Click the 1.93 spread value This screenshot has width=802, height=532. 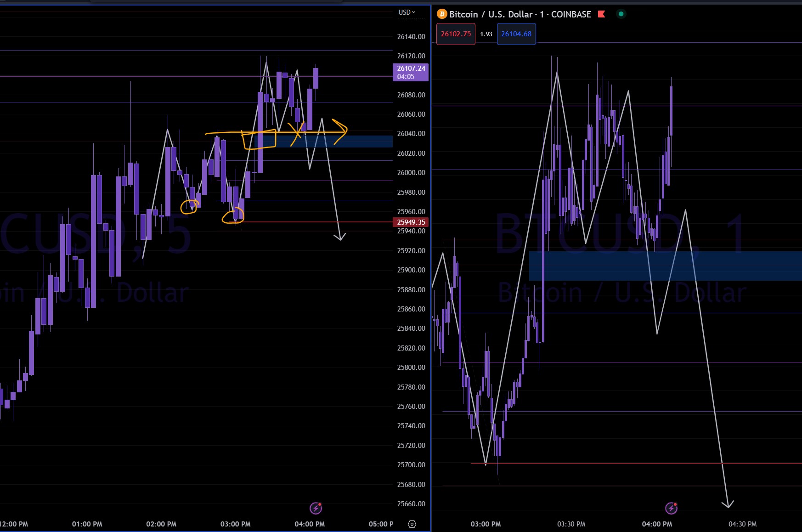[486, 34]
